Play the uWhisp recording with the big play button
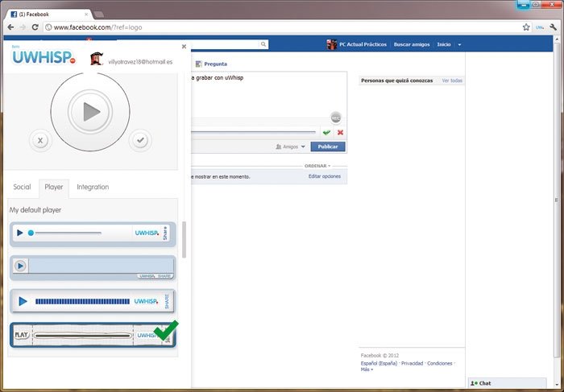564x392 pixels. point(90,112)
